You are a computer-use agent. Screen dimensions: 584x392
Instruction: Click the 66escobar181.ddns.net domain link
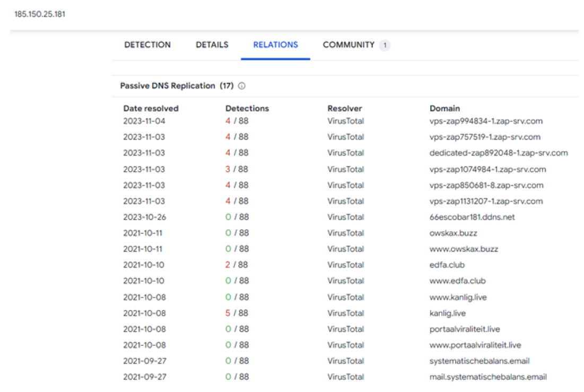472,217
